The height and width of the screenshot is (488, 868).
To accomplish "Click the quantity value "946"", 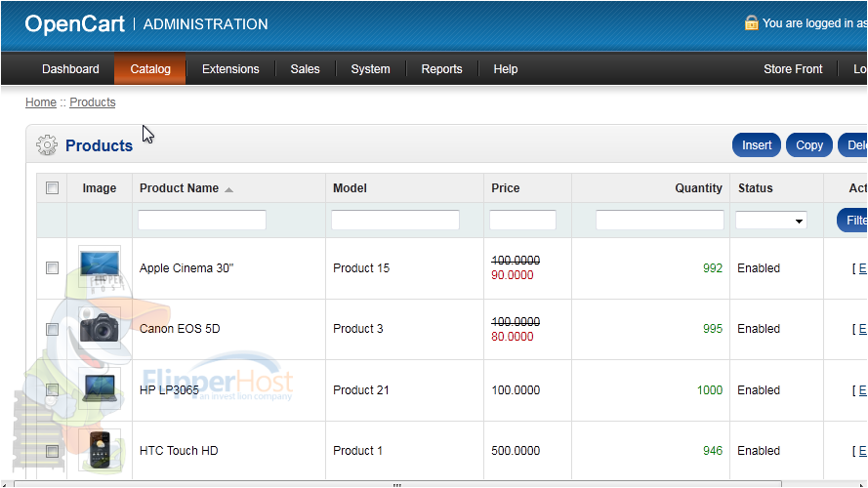I will 713,451.
